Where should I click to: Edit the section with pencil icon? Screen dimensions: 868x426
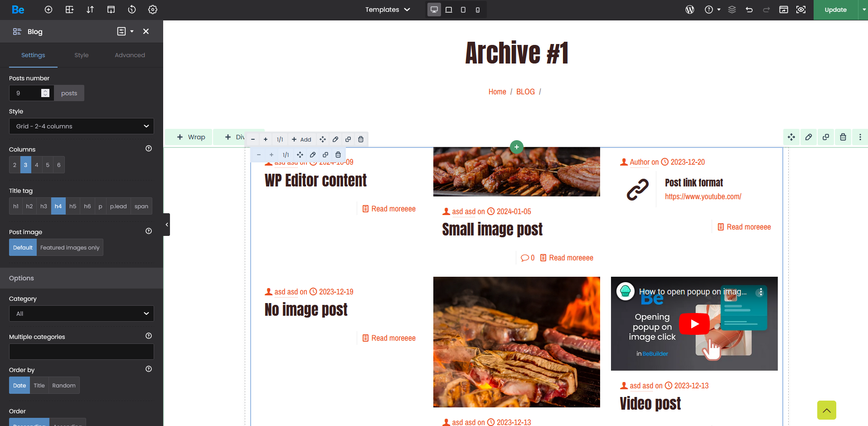pos(809,137)
